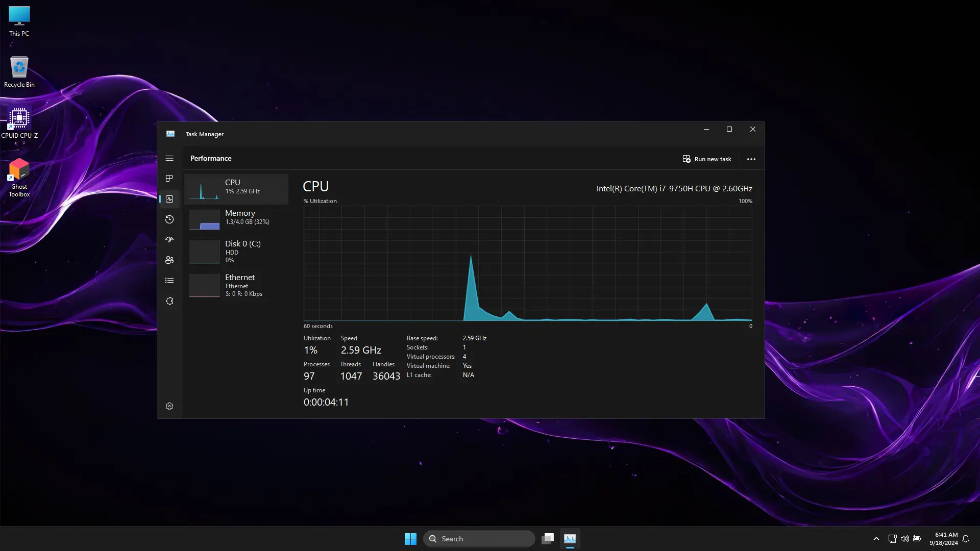Select the Ethernet performance item
Image resolution: width=980 pixels, height=551 pixels.
pos(236,285)
